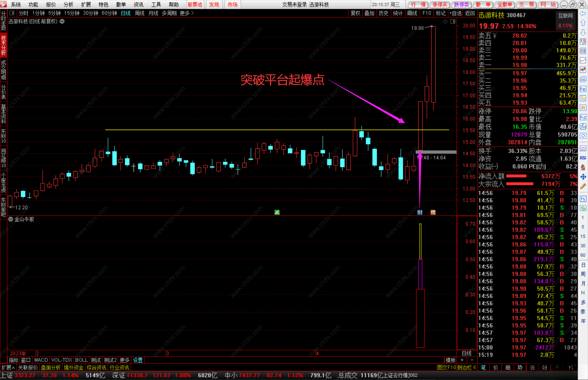Switch to the MACD indicator tab
Image resolution: width=588 pixels, height=380 pixels.
coord(41,360)
